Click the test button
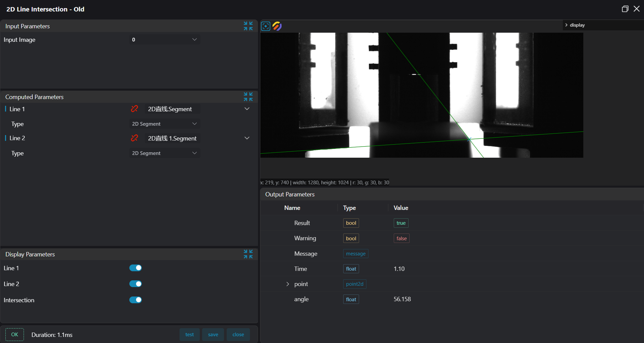The width and height of the screenshot is (644, 343). click(x=189, y=335)
